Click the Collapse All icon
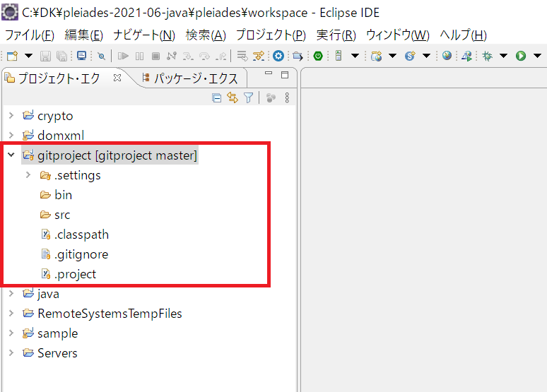 point(217,98)
